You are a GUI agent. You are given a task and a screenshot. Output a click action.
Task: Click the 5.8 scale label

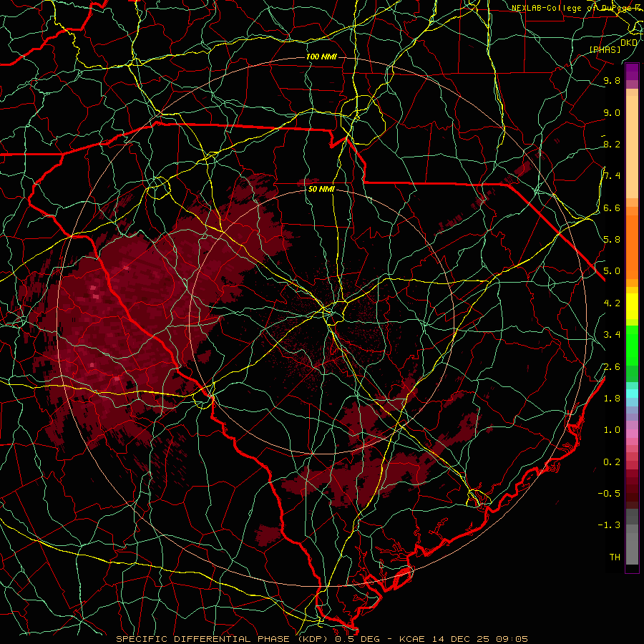tap(612, 240)
